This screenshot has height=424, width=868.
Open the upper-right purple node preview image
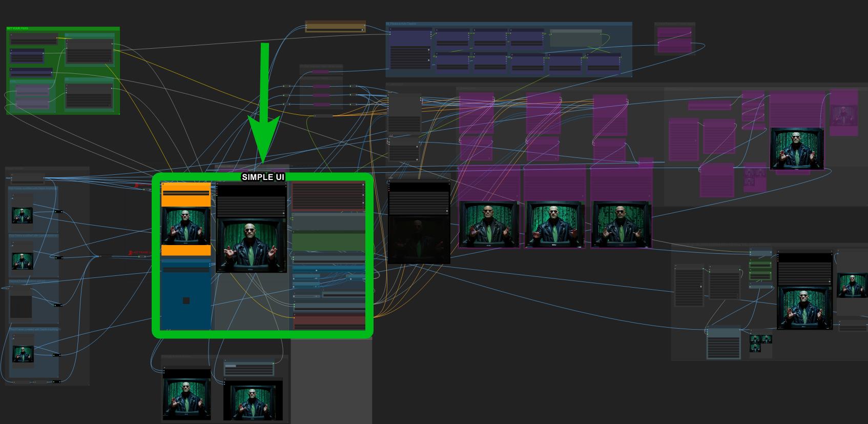click(x=797, y=149)
